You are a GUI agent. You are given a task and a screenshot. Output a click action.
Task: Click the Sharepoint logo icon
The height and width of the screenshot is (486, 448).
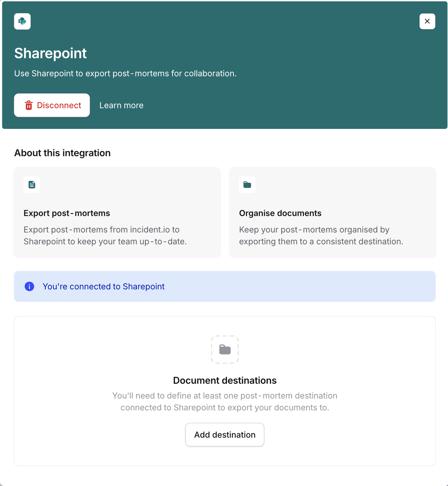click(x=22, y=21)
